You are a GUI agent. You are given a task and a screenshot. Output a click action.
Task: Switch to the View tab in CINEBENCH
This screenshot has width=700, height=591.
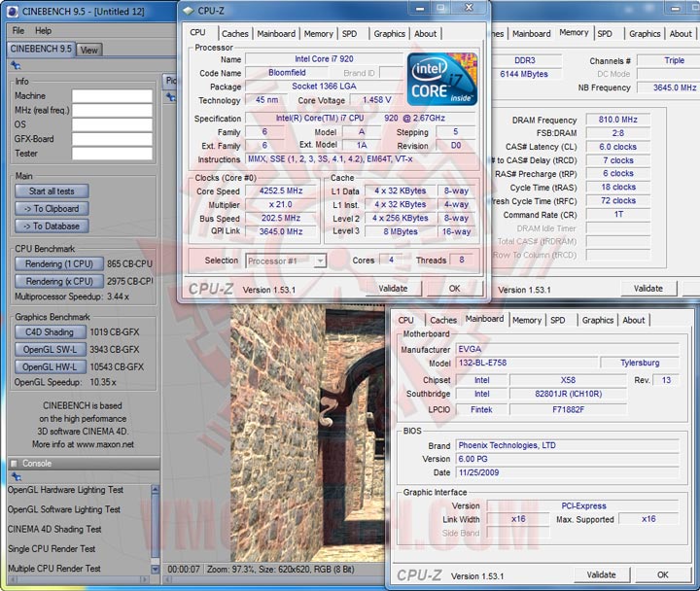click(88, 50)
